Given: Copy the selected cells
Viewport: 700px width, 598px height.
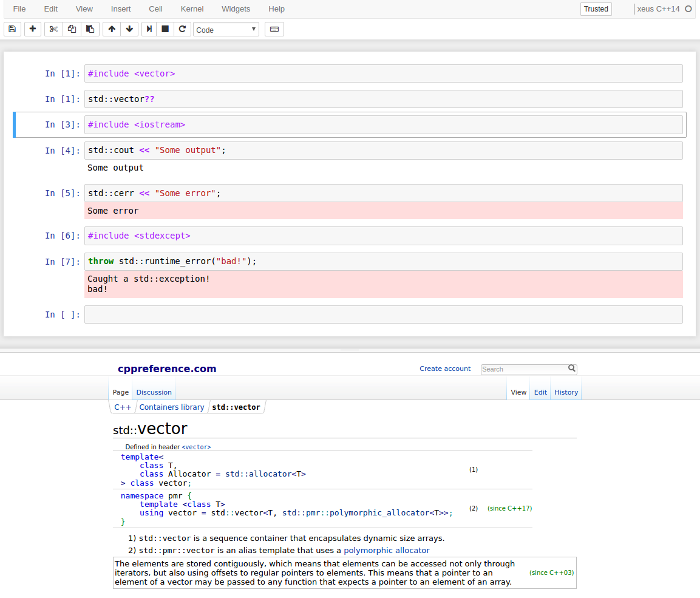Looking at the screenshot, I should 72,29.
